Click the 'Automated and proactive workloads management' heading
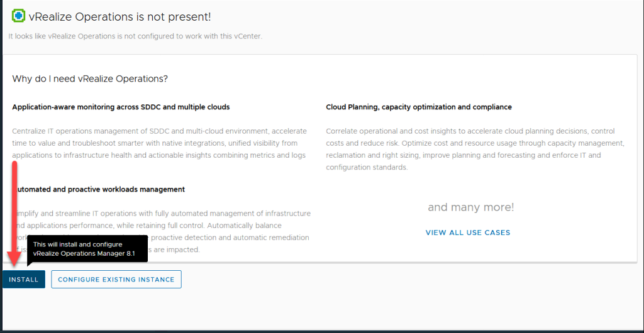Screen dimensions: 644x333 pos(101,189)
